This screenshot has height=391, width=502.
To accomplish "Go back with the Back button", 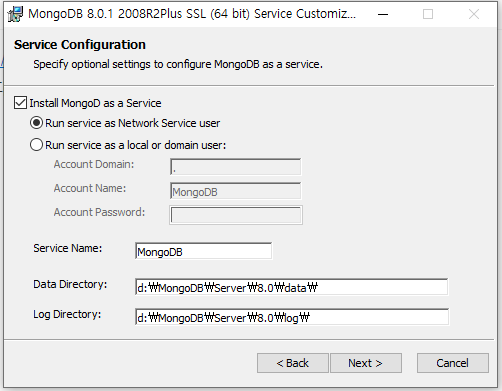I will click(x=293, y=363).
